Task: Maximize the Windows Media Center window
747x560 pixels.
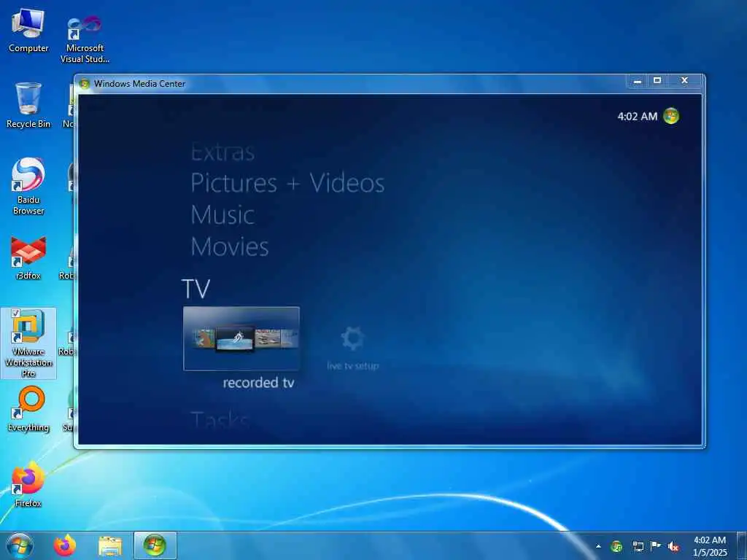Action: tap(657, 81)
